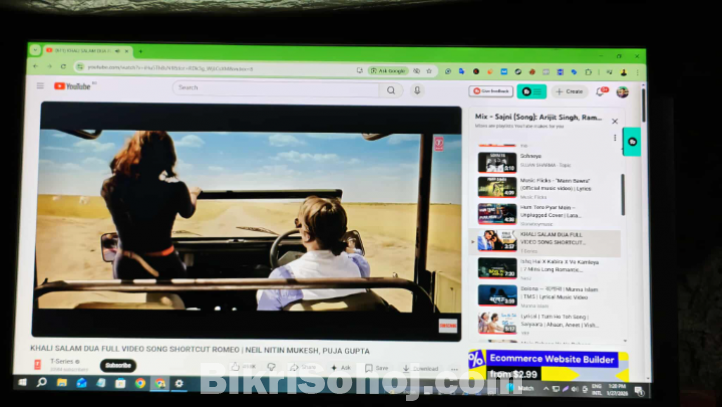Click the magnifier search button
The width and height of the screenshot is (722, 407).
(x=391, y=90)
